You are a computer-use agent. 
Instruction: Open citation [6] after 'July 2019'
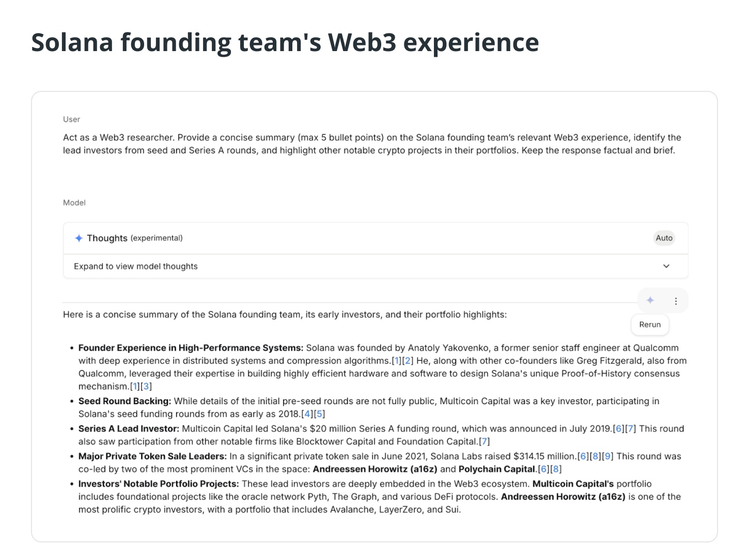click(x=619, y=429)
